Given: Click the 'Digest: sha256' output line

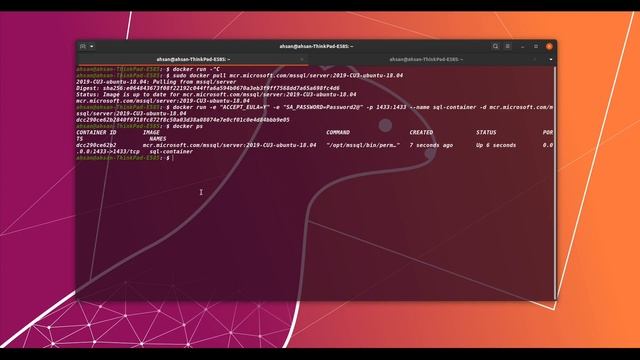Looking at the screenshot, I should point(208,88).
